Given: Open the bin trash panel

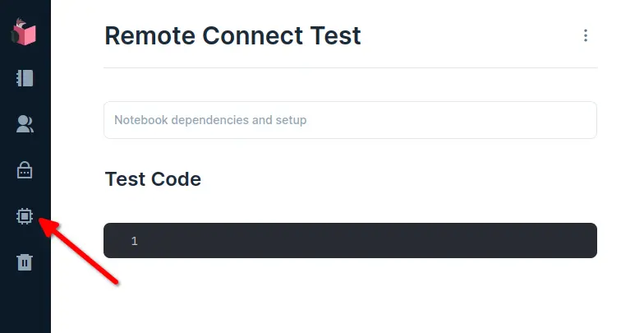Looking at the screenshot, I should [x=25, y=262].
